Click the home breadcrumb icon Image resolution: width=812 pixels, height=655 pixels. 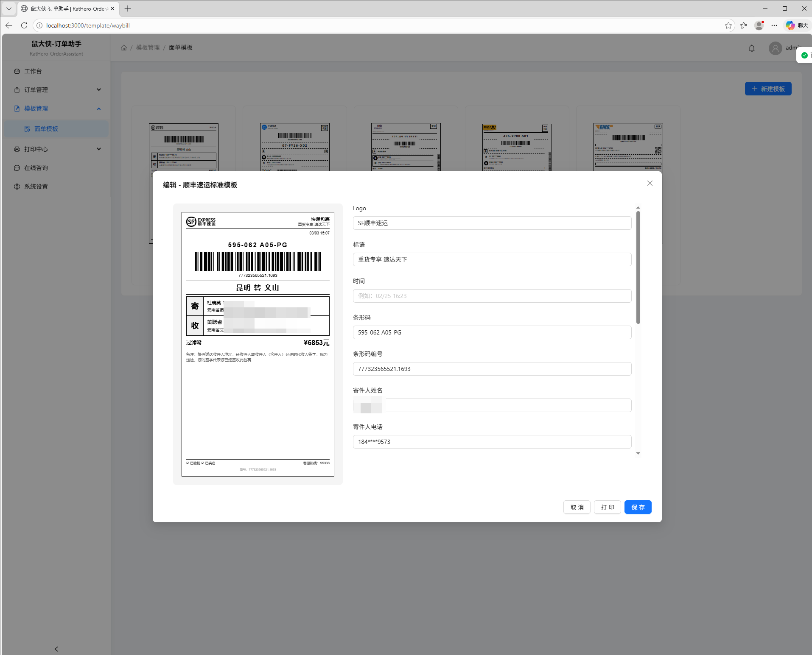[x=124, y=47]
